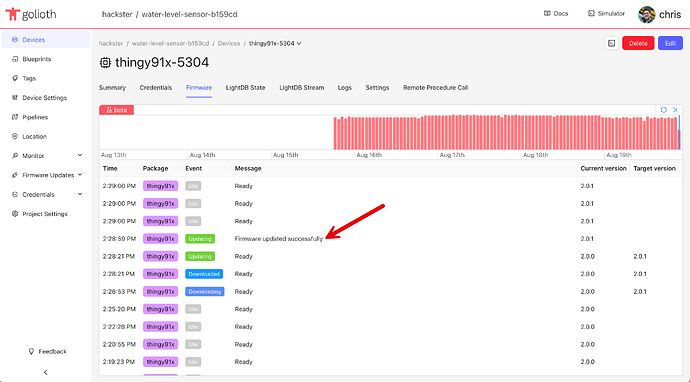690x382 pixels.
Task: Open Docs from the top bar
Action: click(x=556, y=14)
